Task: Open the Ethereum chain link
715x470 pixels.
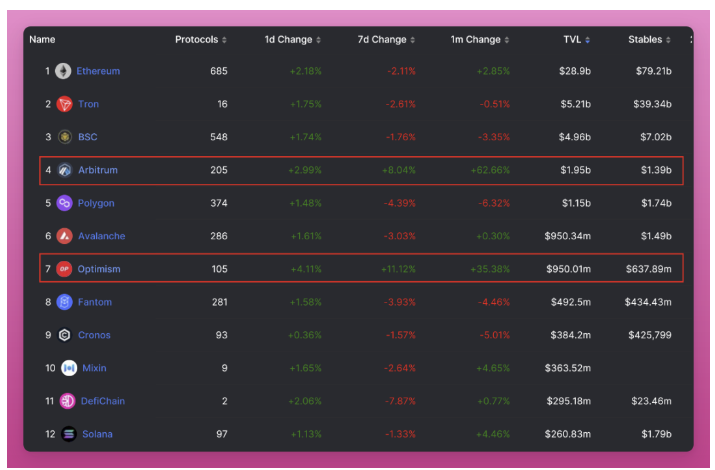Action: (98, 71)
